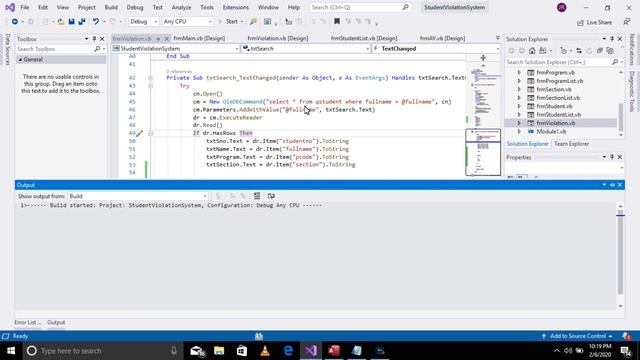The width and height of the screenshot is (640, 360).
Task: Click the Save All toolbar icon
Action: click(x=82, y=22)
